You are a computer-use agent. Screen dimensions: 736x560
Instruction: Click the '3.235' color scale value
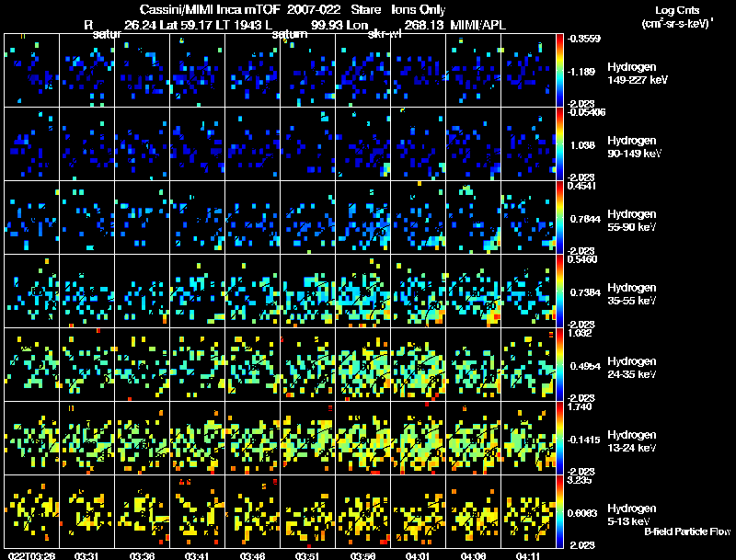[x=580, y=480]
